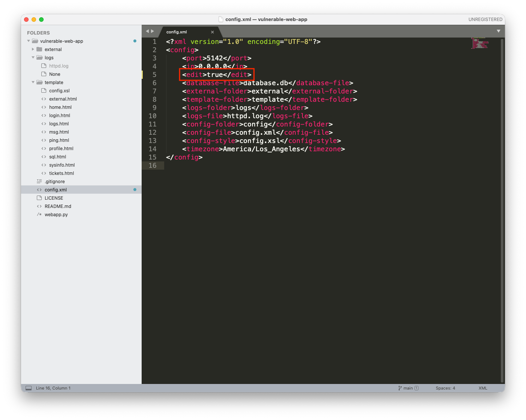This screenshot has height=420, width=526.
Task: Click the minimap preview thumbnail
Action: [480, 43]
